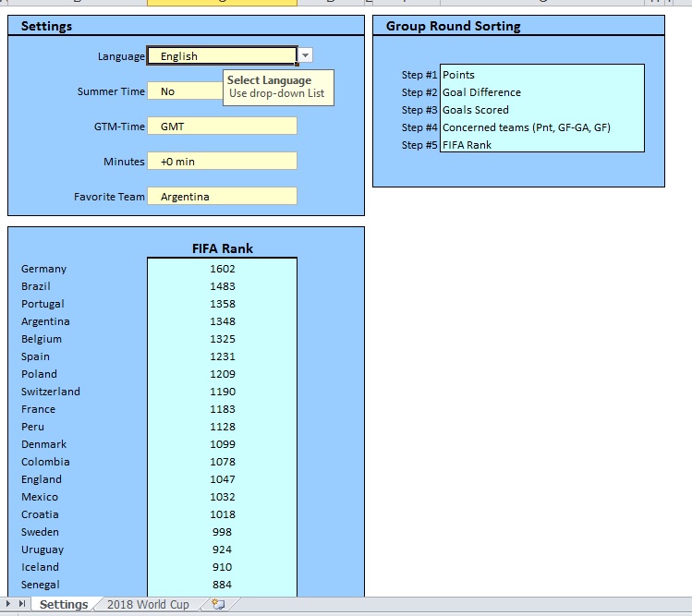Click the Summer Time cell showing No

coord(186,91)
